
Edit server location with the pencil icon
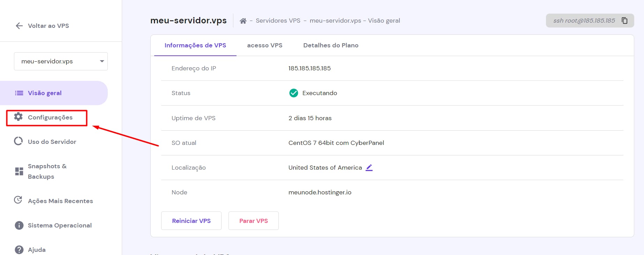pos(369,168)
